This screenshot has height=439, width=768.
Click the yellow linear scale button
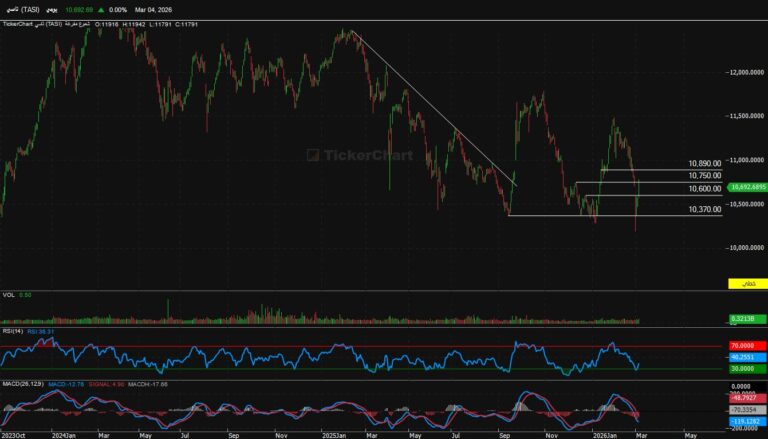pyautogui.click(x=747, y=284)
